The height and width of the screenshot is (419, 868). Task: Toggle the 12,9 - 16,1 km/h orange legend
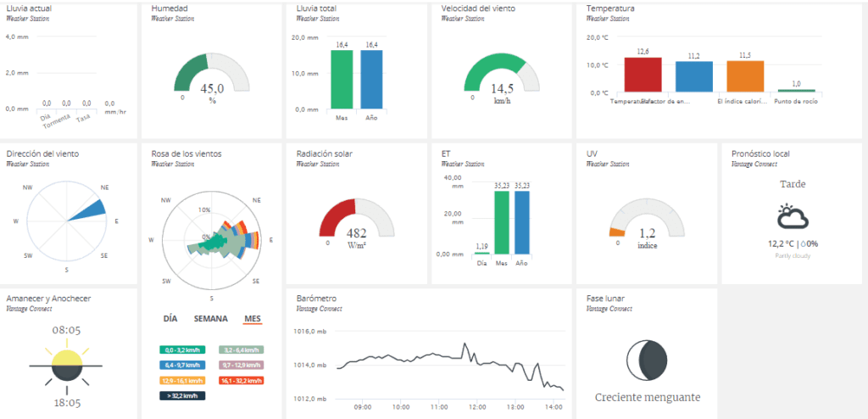tap(182, 381)
